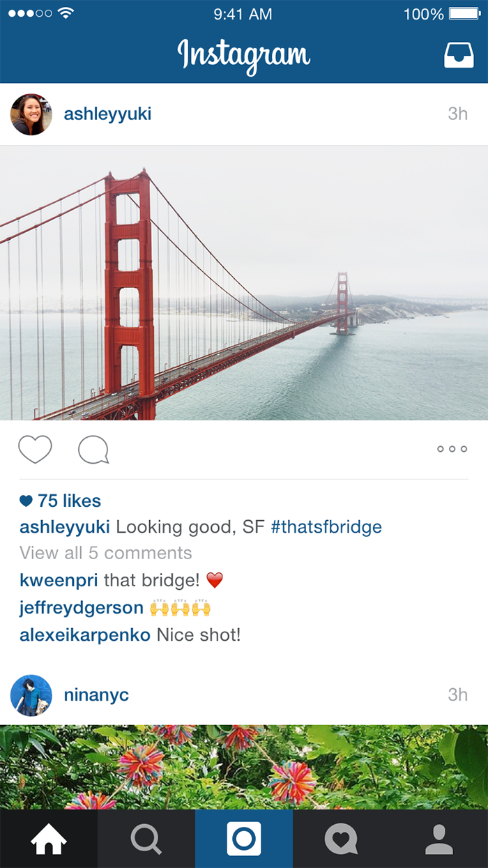Open jeffreydgerson's profile from the comment
This screenshot has width=488, height=868.
tap(82, 607)
